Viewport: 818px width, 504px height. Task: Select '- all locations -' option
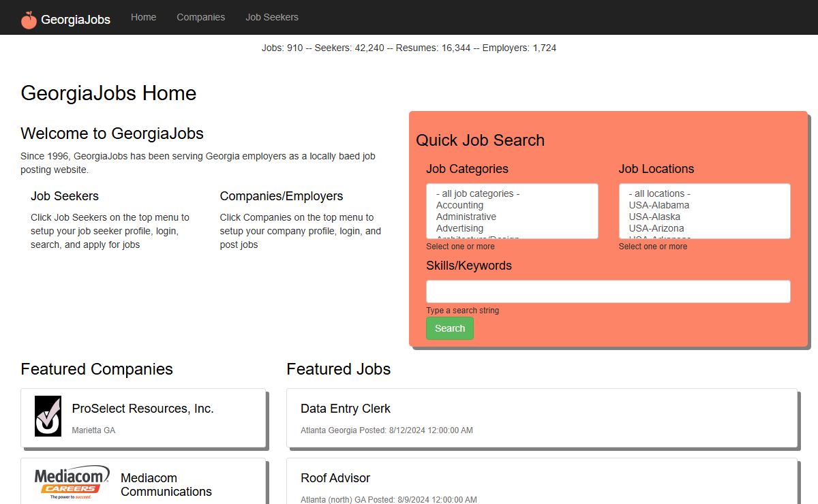click(x=659, y=193)
